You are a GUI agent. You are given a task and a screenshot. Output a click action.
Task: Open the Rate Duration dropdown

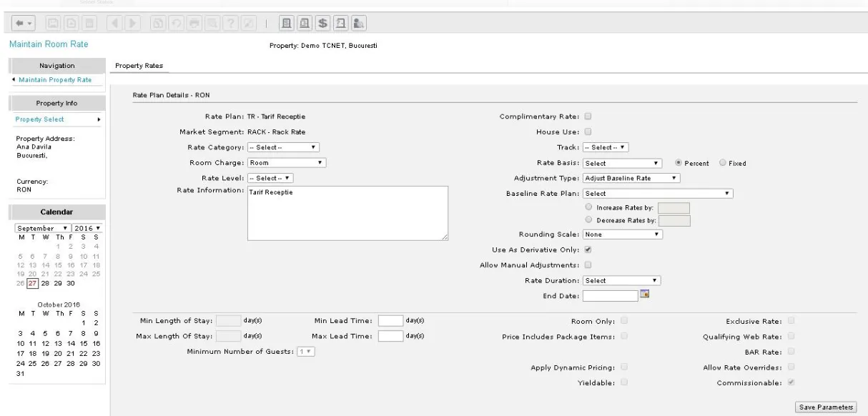621,280
